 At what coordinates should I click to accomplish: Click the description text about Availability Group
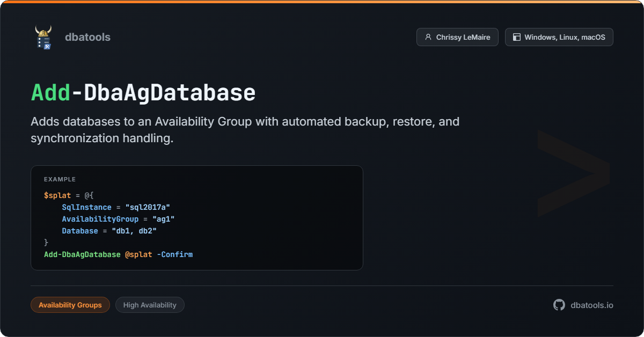coord(245,130)
